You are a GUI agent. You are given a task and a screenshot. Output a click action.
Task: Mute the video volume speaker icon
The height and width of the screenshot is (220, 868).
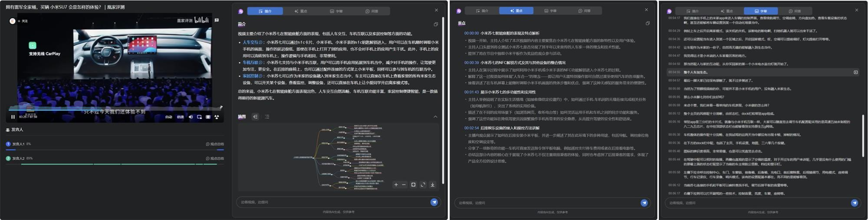point(191,117)
